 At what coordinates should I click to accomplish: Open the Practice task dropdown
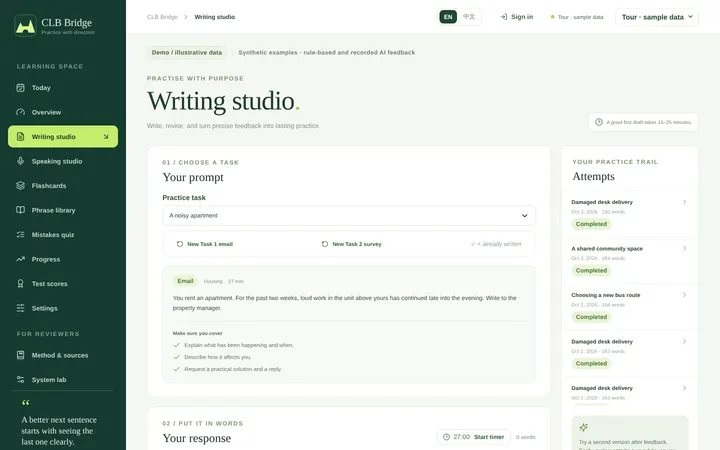coord(349,215)
